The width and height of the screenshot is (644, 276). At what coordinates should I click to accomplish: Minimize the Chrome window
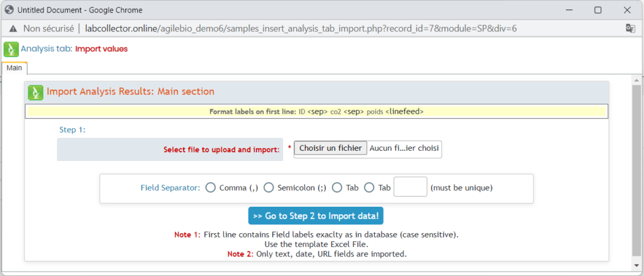(569, 10)
